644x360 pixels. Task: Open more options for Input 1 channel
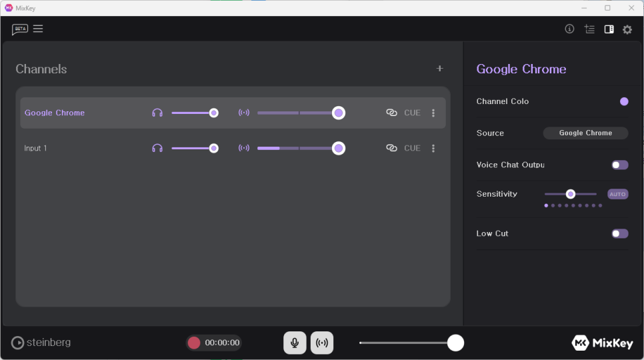pos(433,148)
